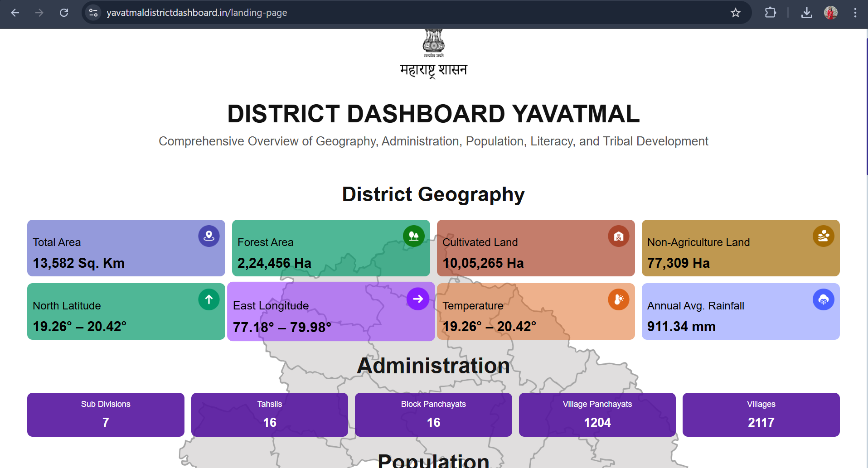Viewport: 868px width, 468px height.
Task: Click the '77.18° – 79.98°' longitude value
Action: point(282,328)
